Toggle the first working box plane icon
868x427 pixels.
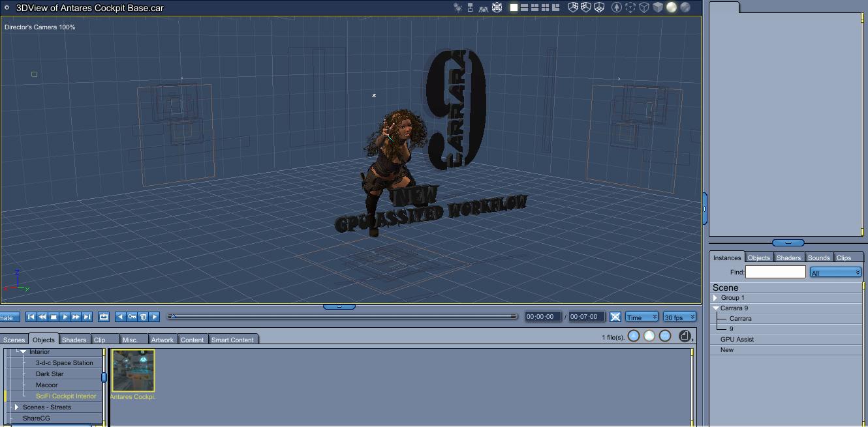[x=573, y=8]
